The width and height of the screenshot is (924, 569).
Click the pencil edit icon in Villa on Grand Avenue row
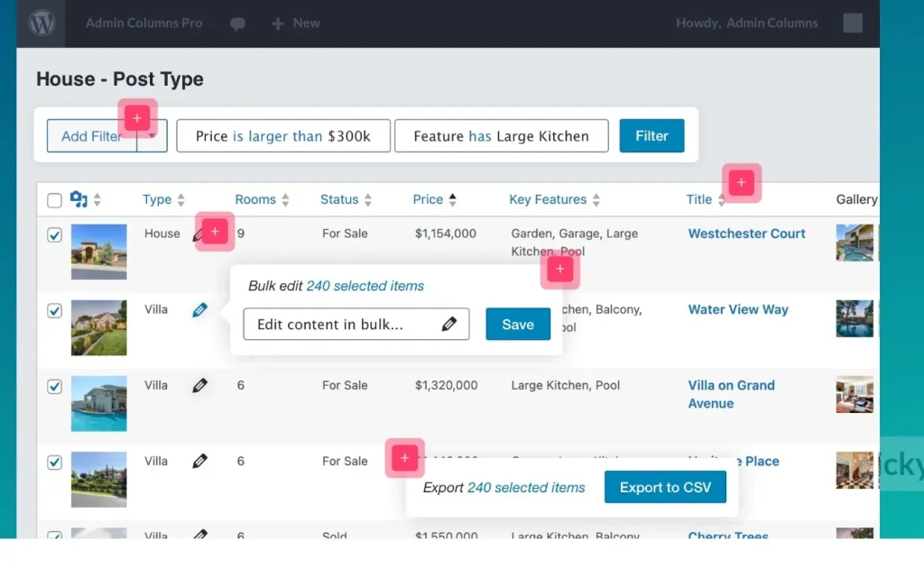click(x=199, y=386)
